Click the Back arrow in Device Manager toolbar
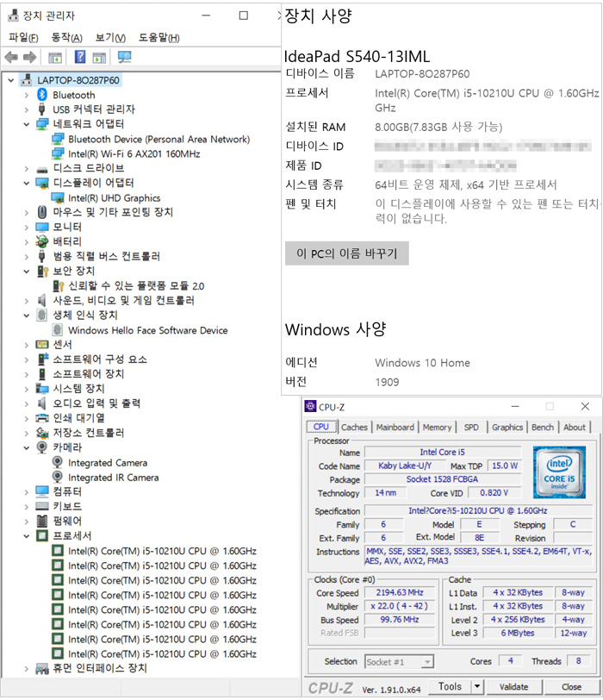This screenshot has width=603, height=700. 11,58
